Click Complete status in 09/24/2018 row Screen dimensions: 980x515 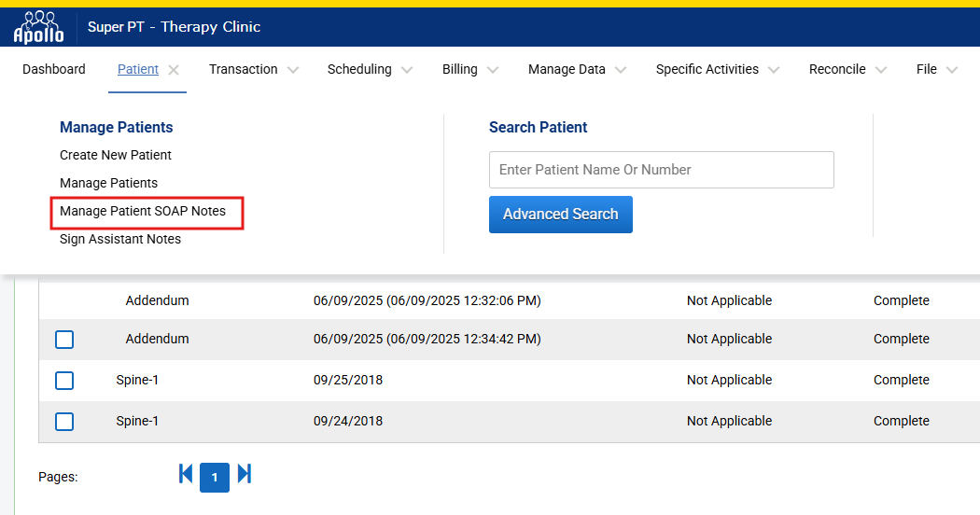[902, 422]
